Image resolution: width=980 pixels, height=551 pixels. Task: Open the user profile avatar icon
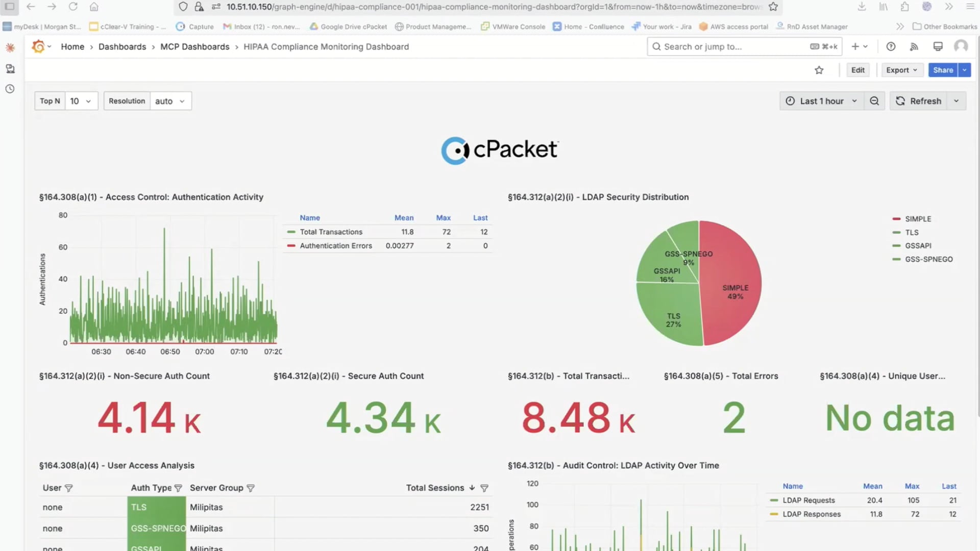coord(961,46)
